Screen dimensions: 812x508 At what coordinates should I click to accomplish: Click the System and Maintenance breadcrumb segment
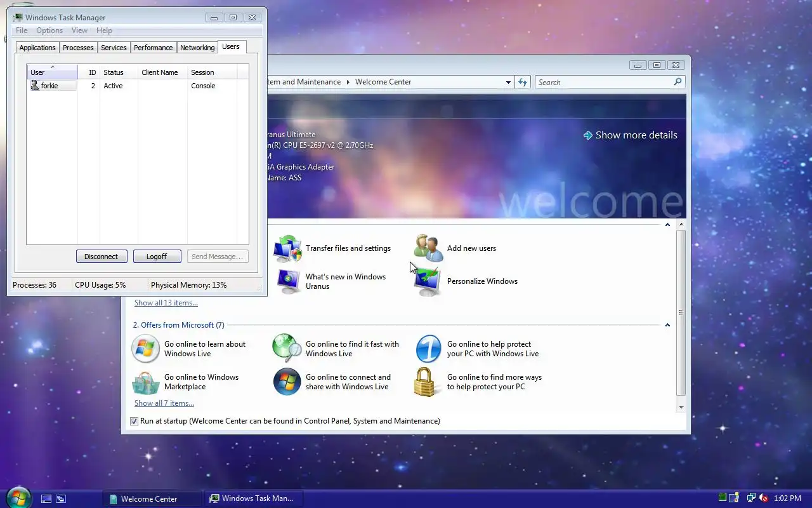(x=304, y=82)
